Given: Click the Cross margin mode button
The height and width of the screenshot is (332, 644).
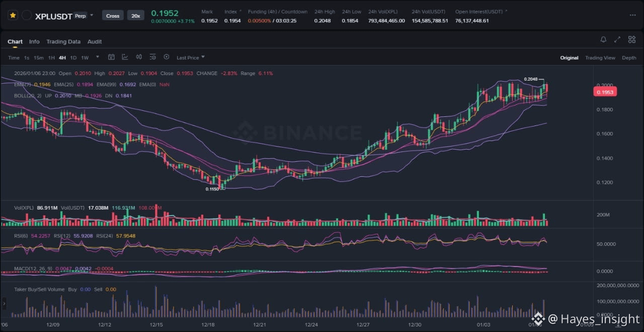Looking at the screenshot, I should tap(113, 16).
